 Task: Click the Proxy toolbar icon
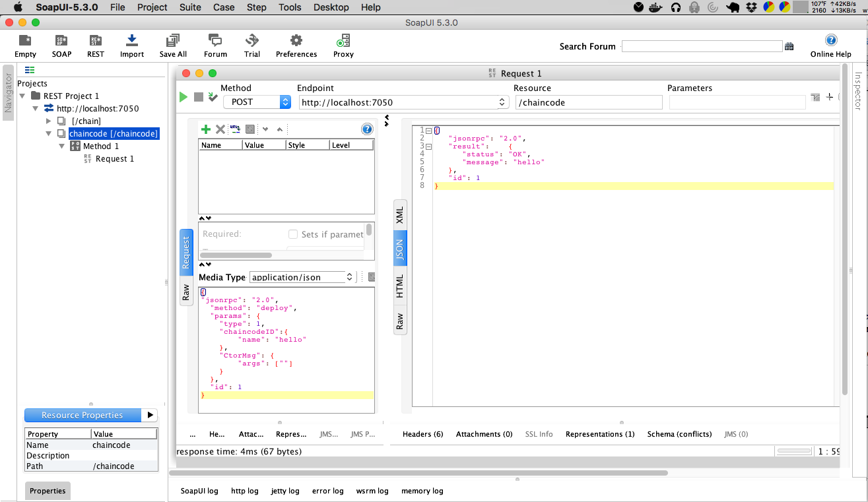(x=343, y=46)
